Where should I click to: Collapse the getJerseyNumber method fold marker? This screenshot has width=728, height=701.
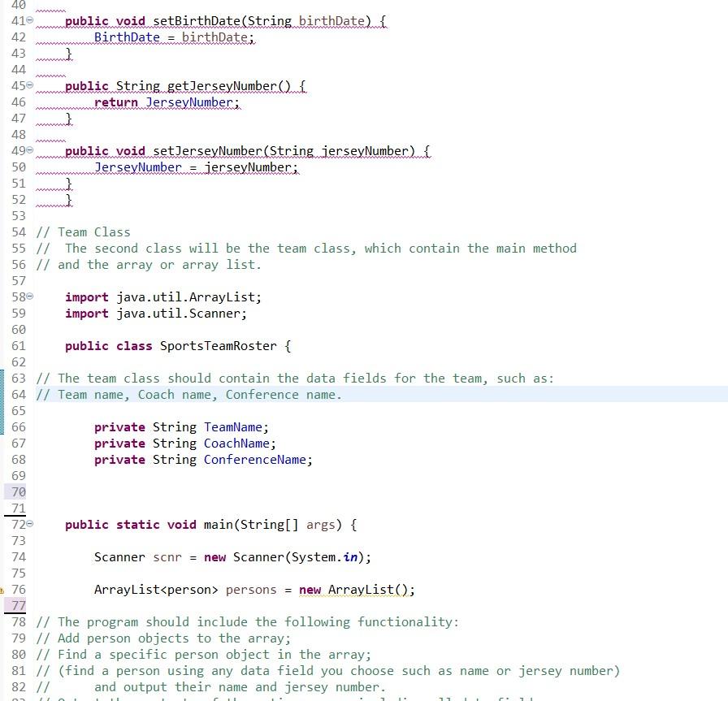(x=29, y=86)
